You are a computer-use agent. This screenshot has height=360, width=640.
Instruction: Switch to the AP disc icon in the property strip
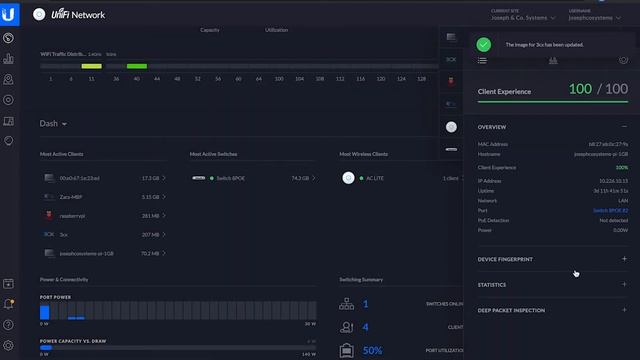[451, 127]
